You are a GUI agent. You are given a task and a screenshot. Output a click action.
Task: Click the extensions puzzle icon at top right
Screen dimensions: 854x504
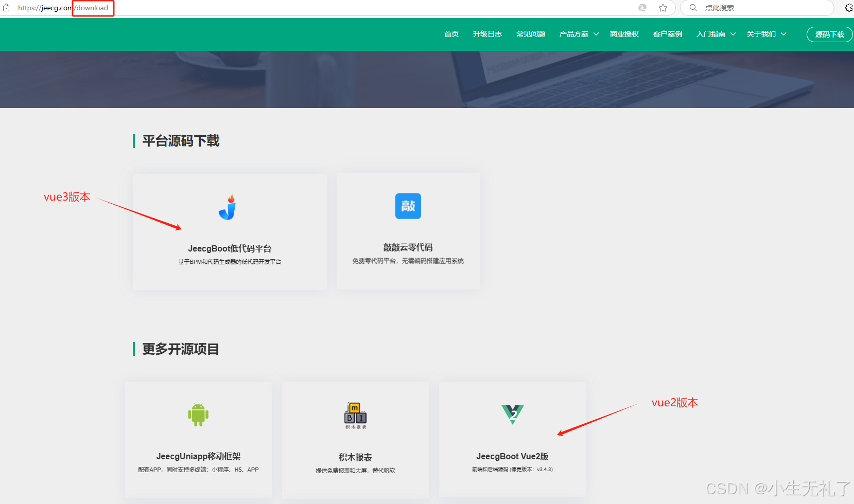849,8
